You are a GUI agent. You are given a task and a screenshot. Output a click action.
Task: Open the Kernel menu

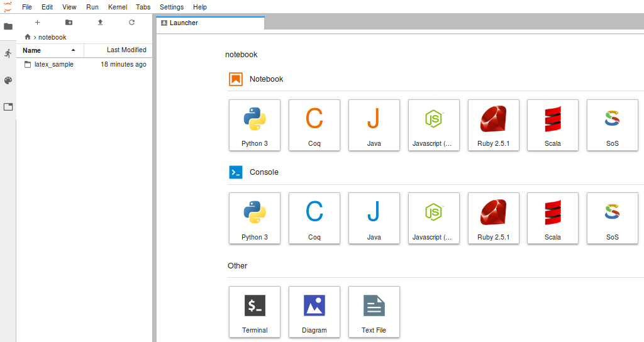tap(118, 7)
